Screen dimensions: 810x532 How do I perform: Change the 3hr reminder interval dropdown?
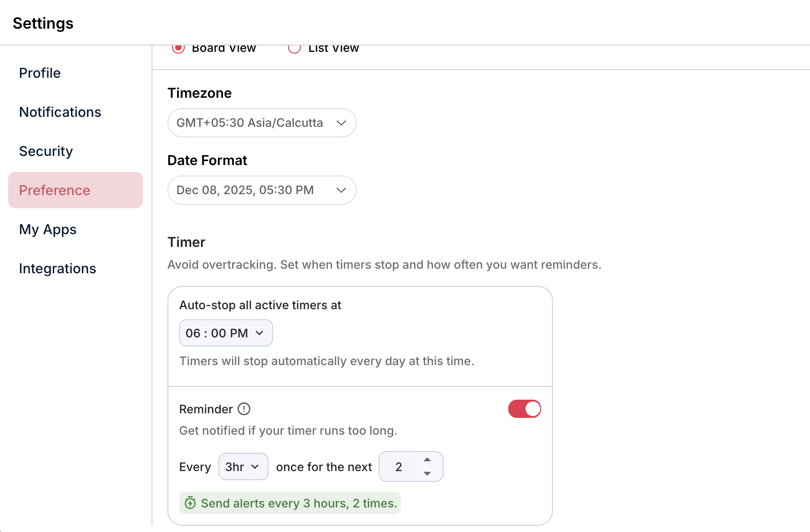coord(243,467)
